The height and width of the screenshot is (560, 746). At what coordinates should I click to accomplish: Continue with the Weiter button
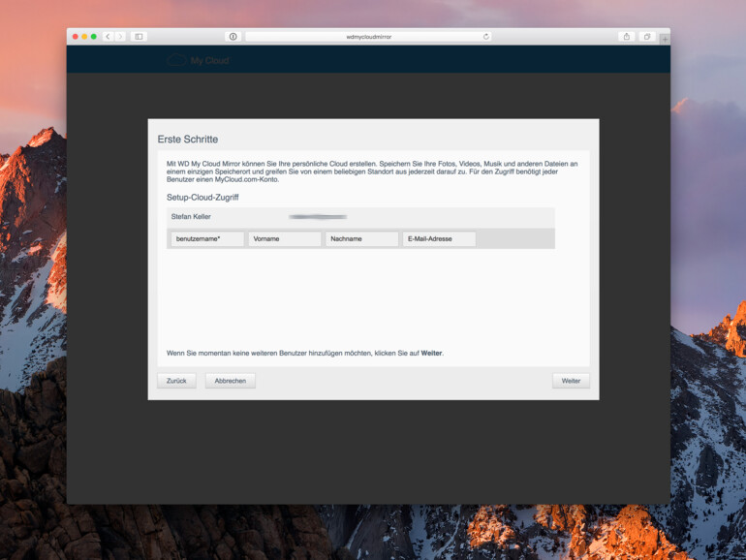(x=571, y=381)
